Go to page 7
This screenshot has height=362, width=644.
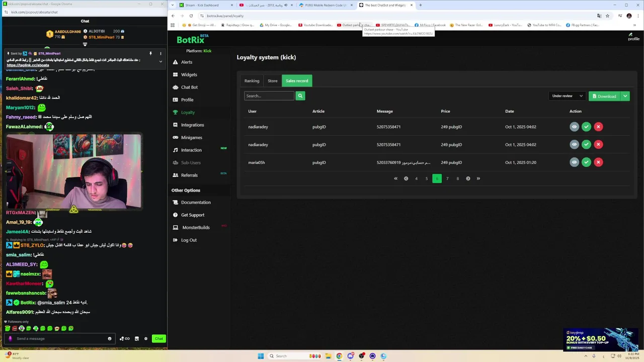coord(447,178)
